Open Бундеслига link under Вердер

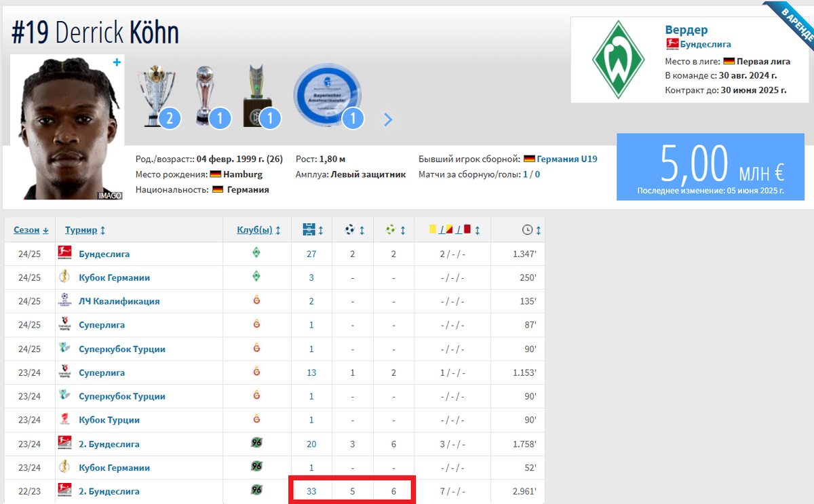pos(705,45)
